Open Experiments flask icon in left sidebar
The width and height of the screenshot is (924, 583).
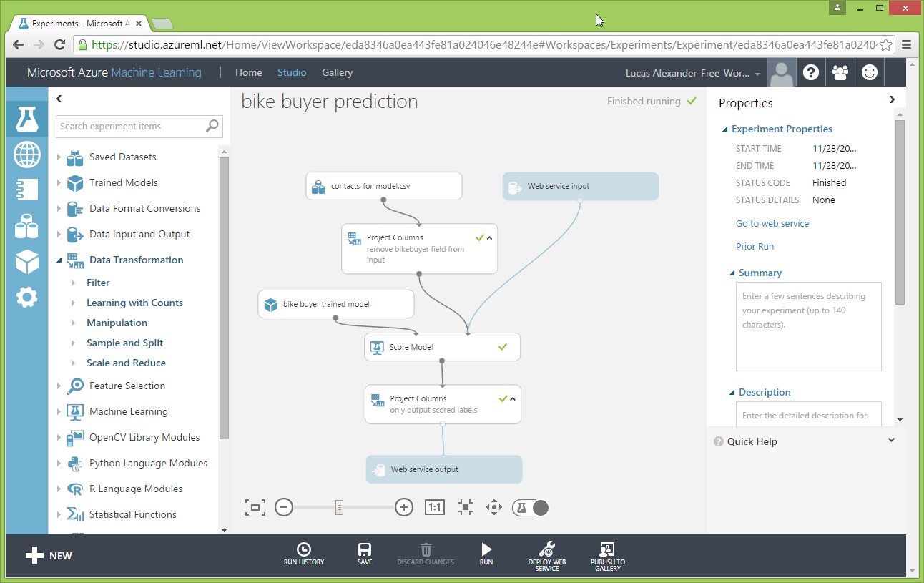26,119
